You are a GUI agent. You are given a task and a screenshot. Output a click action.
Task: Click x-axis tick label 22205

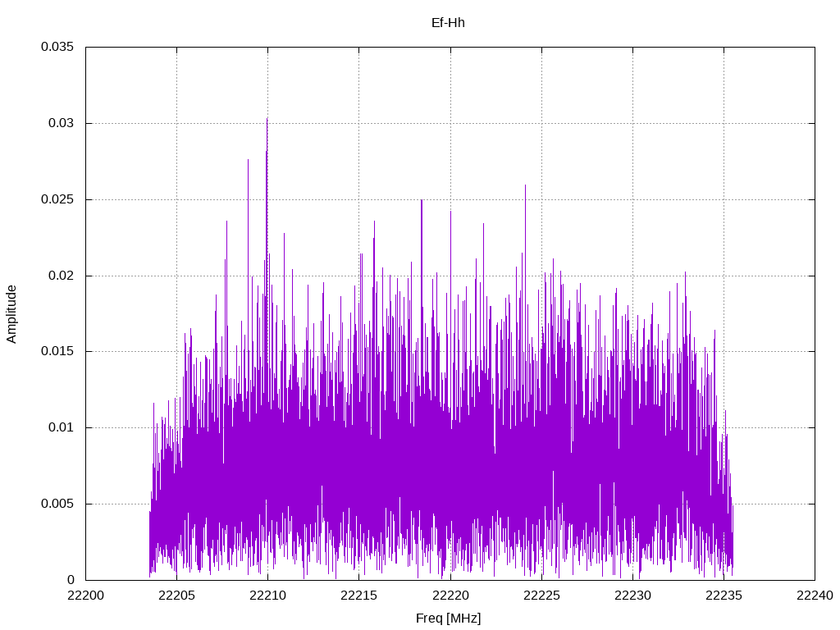[177, 596]
